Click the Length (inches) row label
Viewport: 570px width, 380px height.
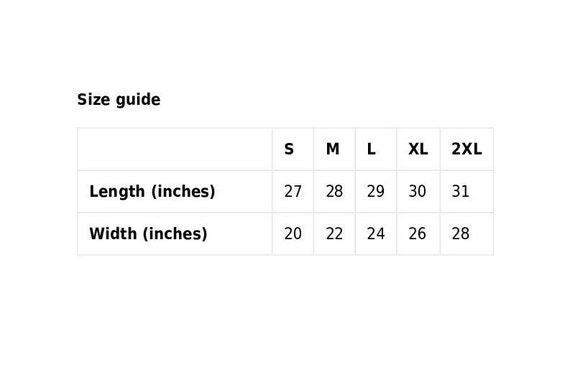(152, 192)
